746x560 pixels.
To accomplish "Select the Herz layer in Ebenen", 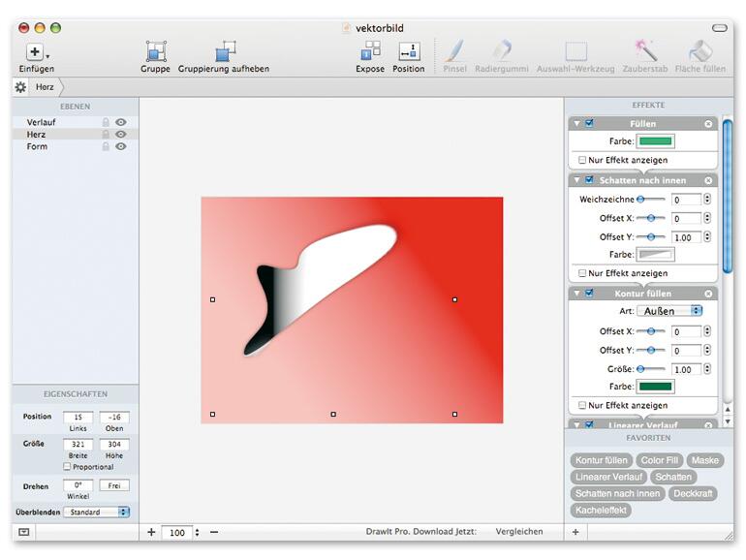I will click(37, 135).
